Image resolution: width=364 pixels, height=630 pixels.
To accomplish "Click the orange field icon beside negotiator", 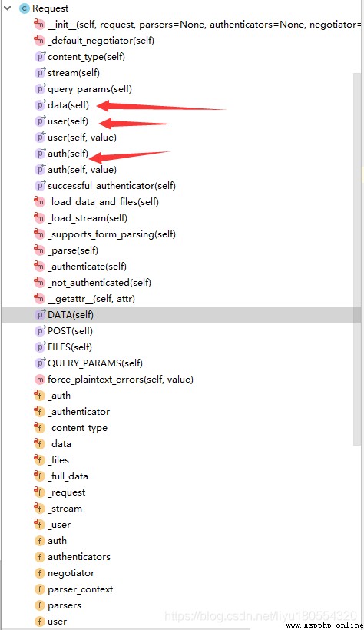I will [40, 573].
